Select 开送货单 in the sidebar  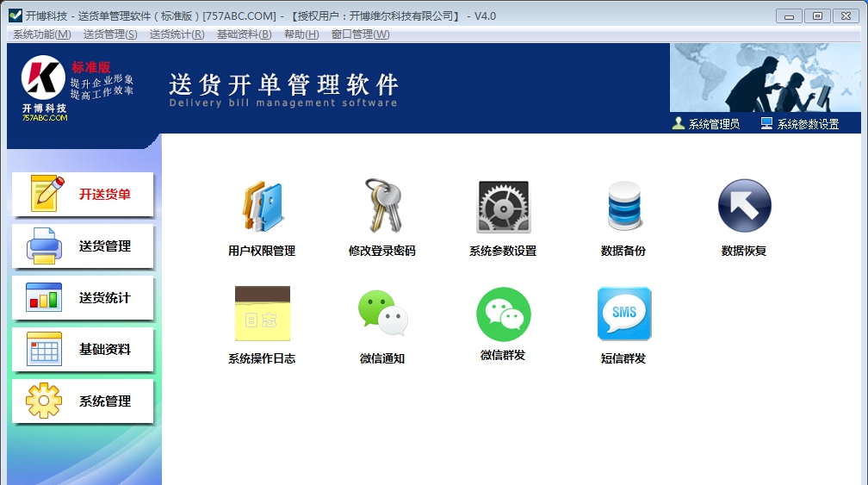point(83,195)
